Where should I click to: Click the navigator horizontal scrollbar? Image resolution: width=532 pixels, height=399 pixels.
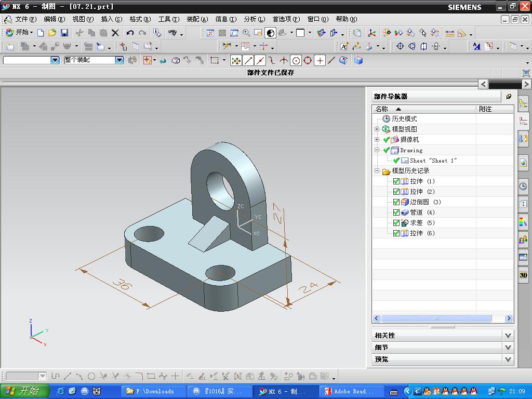pyautogui.click(x=435, y=318)
